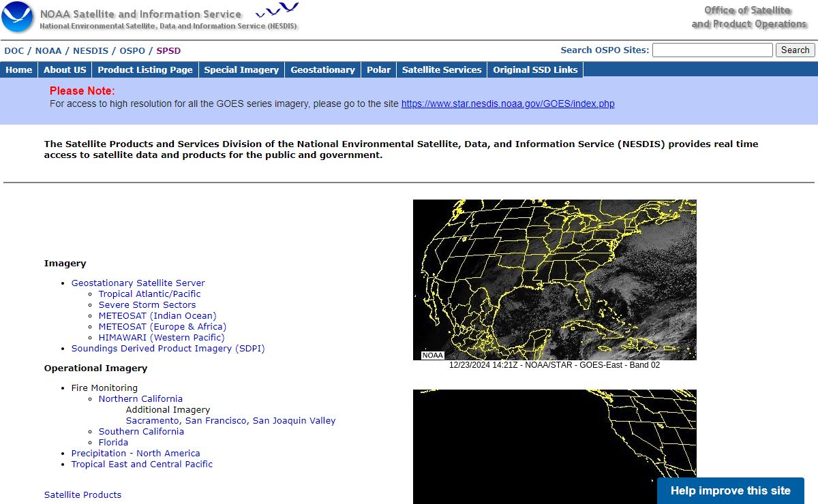The height and width of the screenshot is (504, 818).
Task: Open About US in navigation bar
Action: (65, 69)
